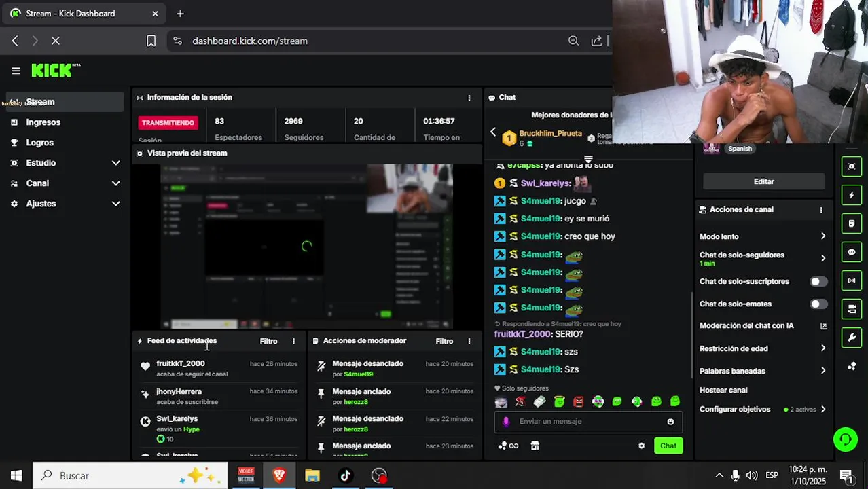Open Acciones de moderador three-dot menu
The height and width of the screenshot is (489, 868).
[x=469, y=341]
